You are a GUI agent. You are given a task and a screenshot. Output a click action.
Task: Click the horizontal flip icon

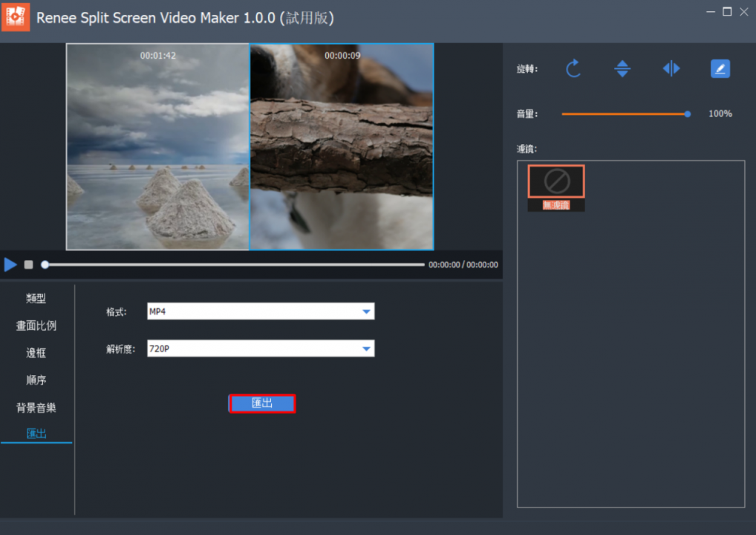click(x=671, y=69)
